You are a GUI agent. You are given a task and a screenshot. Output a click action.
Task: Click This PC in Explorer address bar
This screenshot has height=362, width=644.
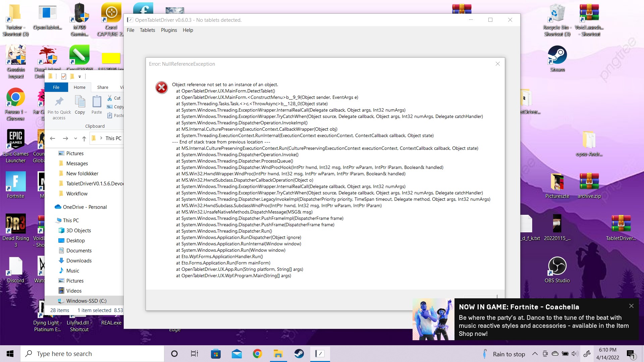coord(113,138)
